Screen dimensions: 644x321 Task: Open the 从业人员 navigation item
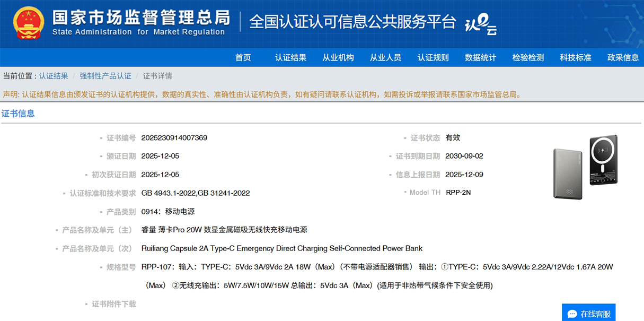[386, 57]
